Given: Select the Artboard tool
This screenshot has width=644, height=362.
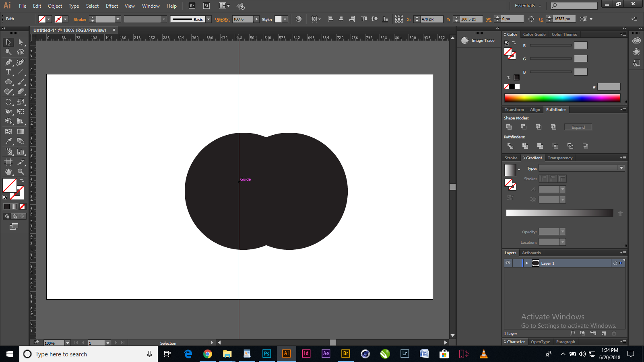Looking at the screenshot, I should click(8, 162).
